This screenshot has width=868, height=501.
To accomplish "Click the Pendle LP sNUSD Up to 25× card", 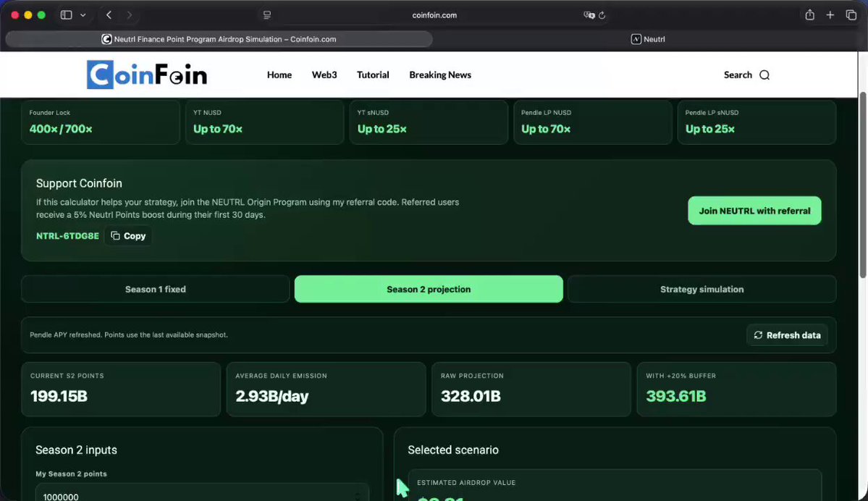I will tap(757, 122).
